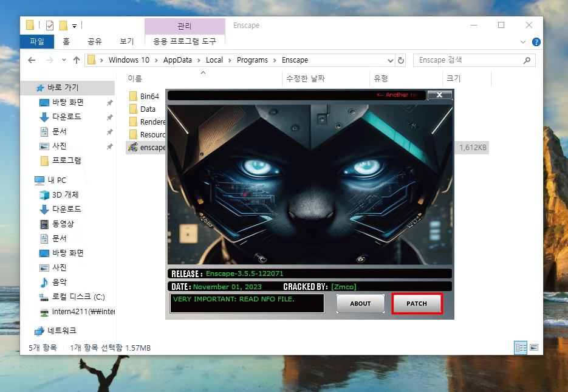568x392 pixels.
Task: Click the 1,612KB size cell
Action: click(x=473, y=148)
